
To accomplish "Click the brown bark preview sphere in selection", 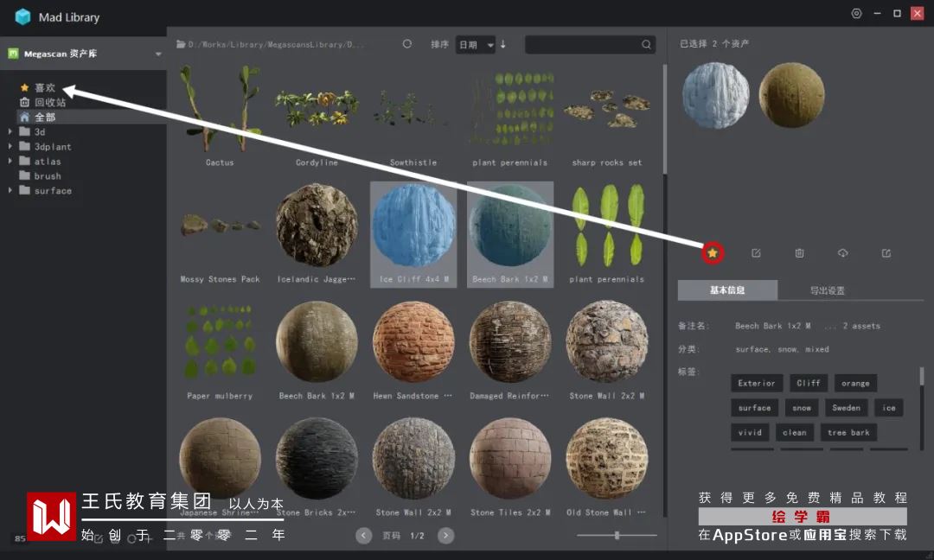I will pyautogui.click(x=791, y=95).
